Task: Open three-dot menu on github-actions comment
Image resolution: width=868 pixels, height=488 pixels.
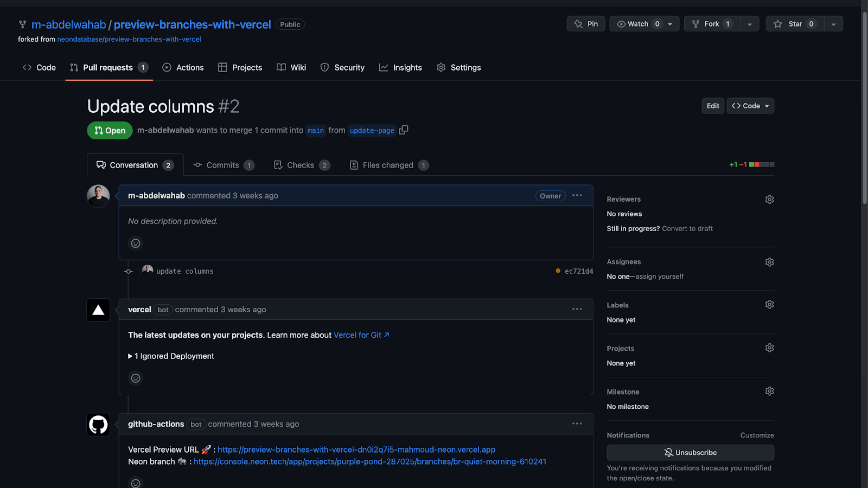Action: 577,424
